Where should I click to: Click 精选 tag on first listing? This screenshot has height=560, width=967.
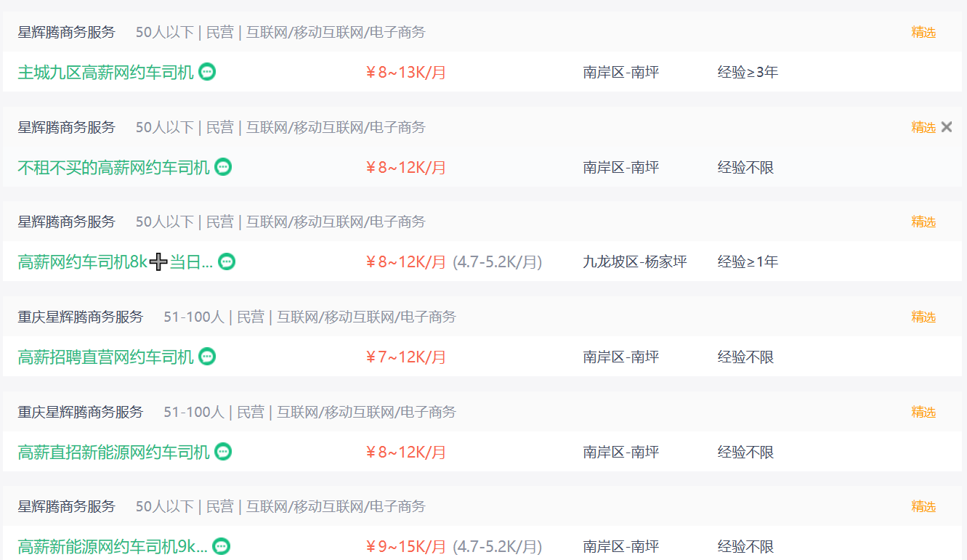click(923, 32)
